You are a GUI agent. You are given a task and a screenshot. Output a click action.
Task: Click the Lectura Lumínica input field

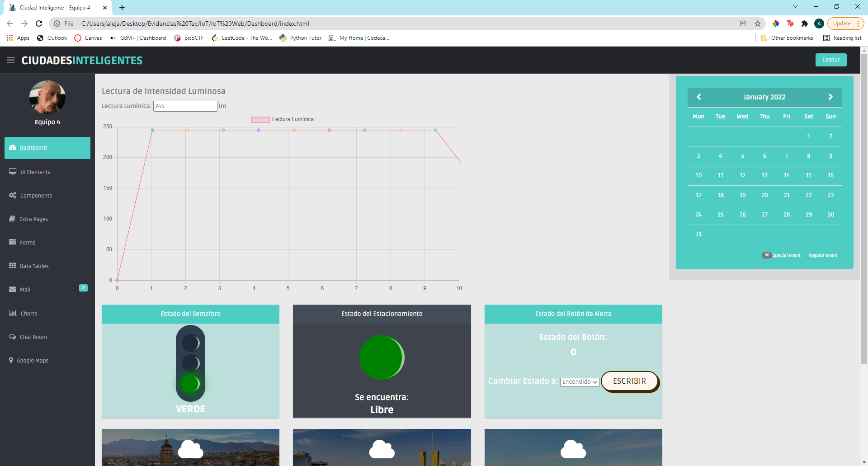(x=185, y=106)
